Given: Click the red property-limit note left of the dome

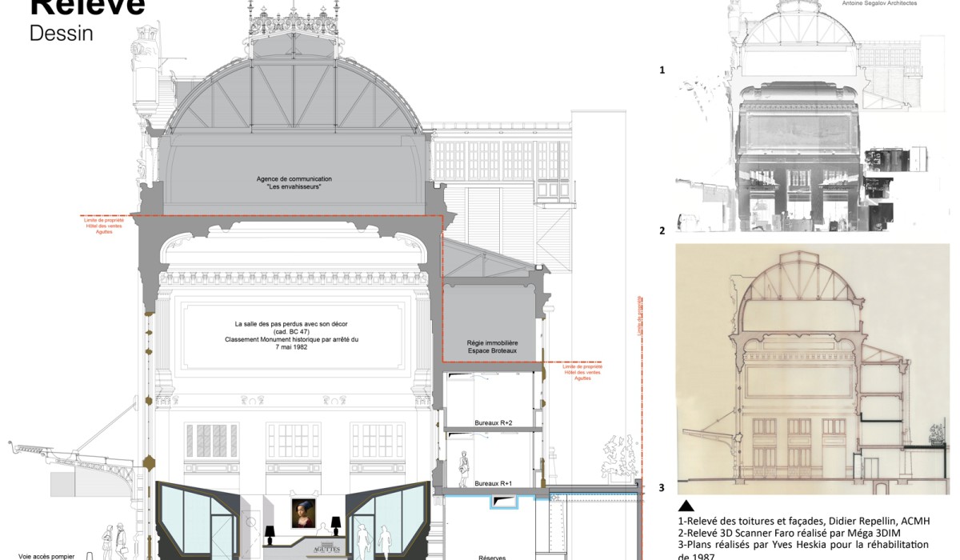Looking at the screenshot, I should click(x=104, y=226).
